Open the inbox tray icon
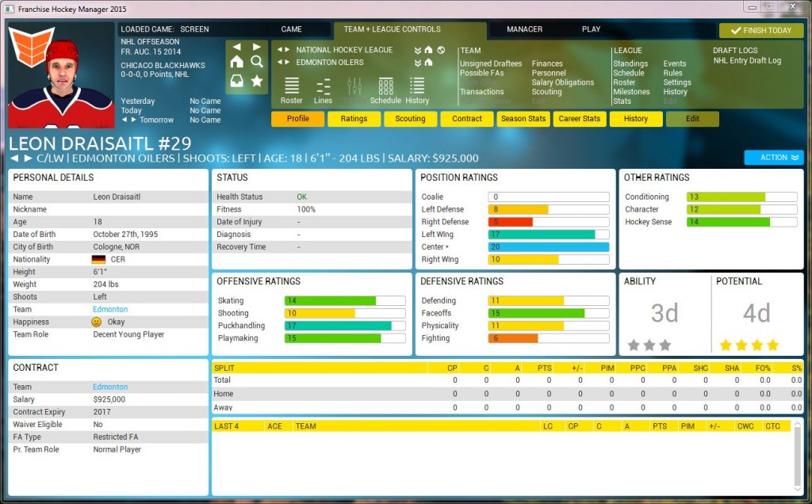 click(236, 82)
